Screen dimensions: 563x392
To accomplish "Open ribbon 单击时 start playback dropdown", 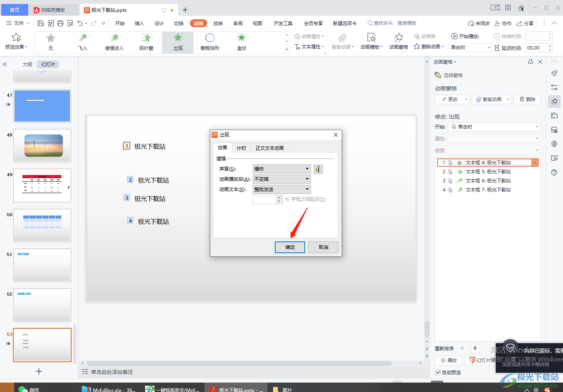I will click(x=471, y=48).
